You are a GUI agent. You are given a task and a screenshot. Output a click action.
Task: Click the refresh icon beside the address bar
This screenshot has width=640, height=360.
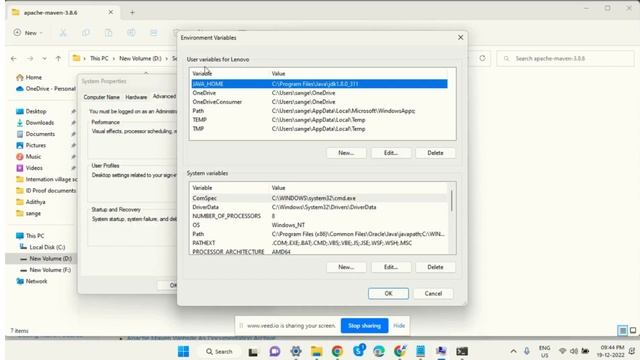point(482,58)
